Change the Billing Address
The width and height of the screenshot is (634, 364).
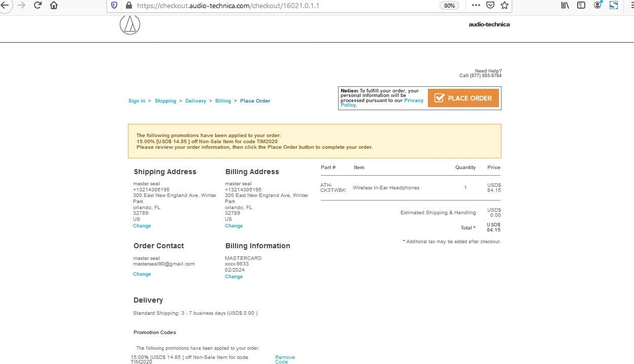(x=233, y=226)
